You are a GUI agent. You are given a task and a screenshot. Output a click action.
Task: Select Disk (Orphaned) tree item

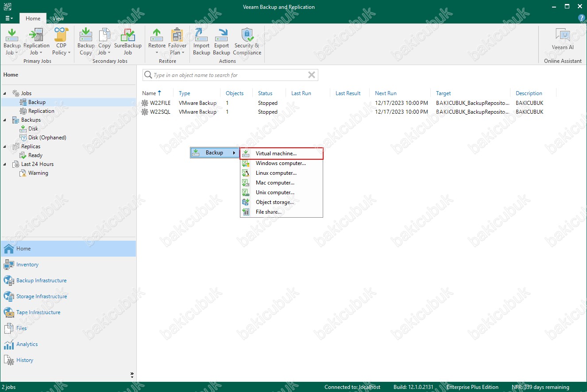[47, 138]
